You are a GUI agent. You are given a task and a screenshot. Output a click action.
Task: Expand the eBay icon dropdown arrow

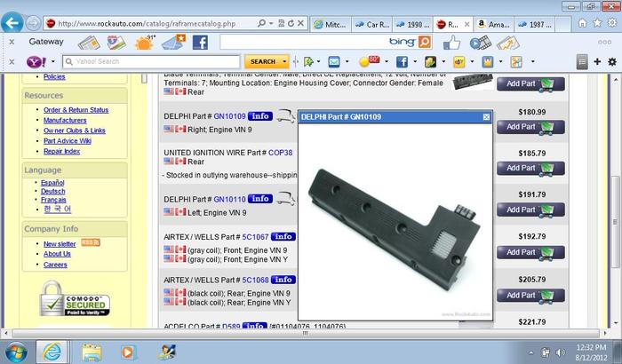pyautogui.click(x=472, y=62)
